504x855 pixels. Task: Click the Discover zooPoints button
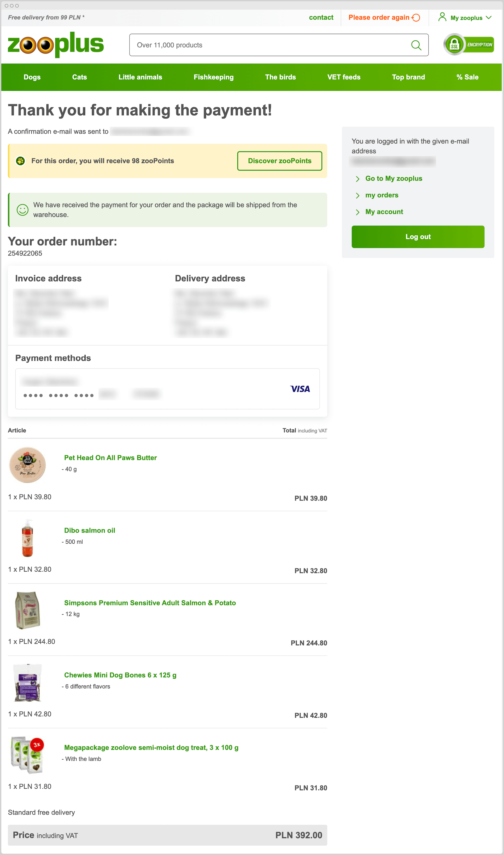coord(279,161)
